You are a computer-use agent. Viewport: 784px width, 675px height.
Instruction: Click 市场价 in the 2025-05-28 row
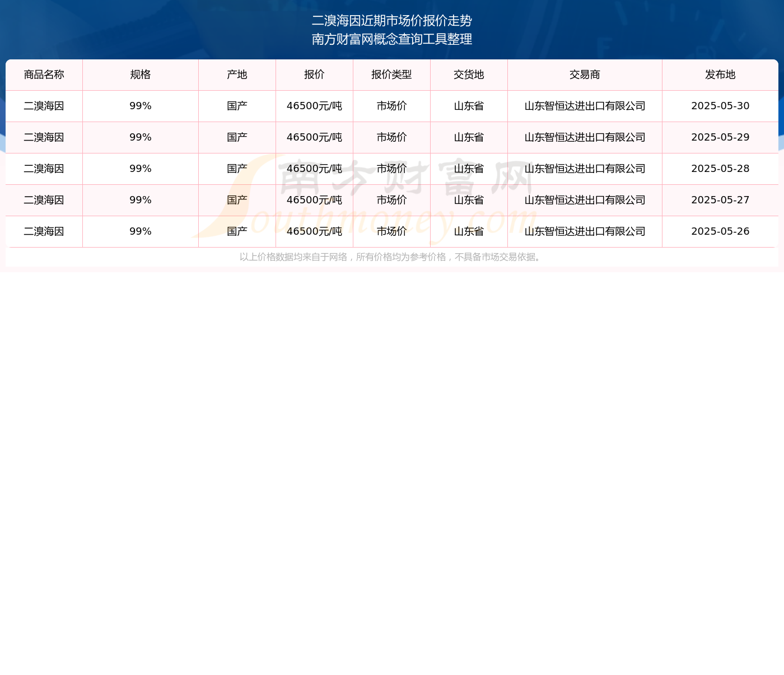point(391,169)
